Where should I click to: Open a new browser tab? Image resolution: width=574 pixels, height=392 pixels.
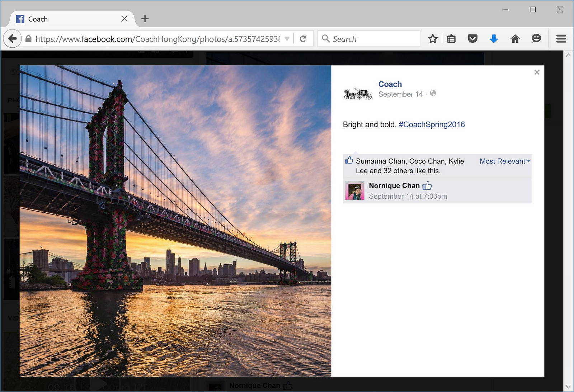coord(145,19)
